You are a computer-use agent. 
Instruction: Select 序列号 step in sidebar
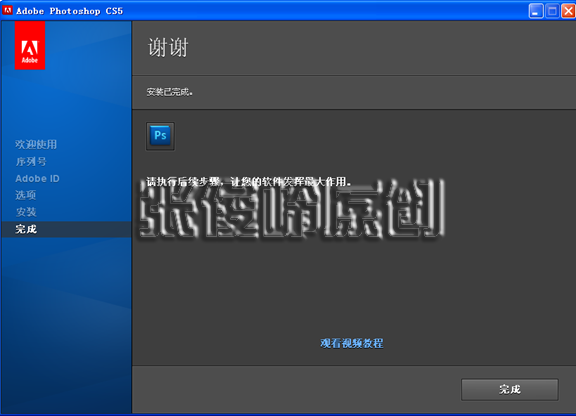click(31, 161)
